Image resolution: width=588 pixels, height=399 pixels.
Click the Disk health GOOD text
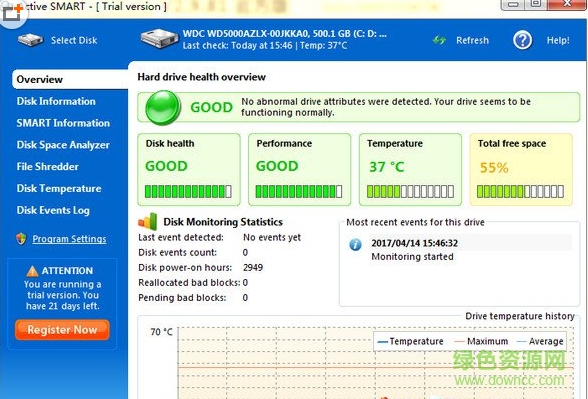[x=166, y=166]
